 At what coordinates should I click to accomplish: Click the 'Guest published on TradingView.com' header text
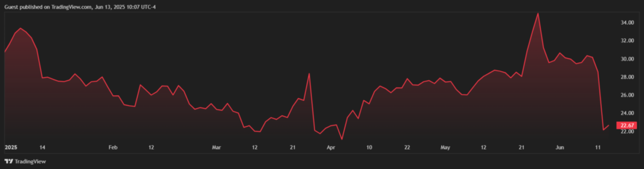tap(80, 7)
